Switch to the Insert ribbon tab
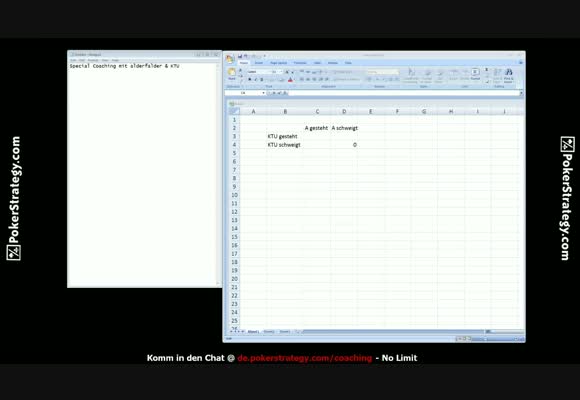The height and width of the screenshot is (400, 580). point(259,63)
